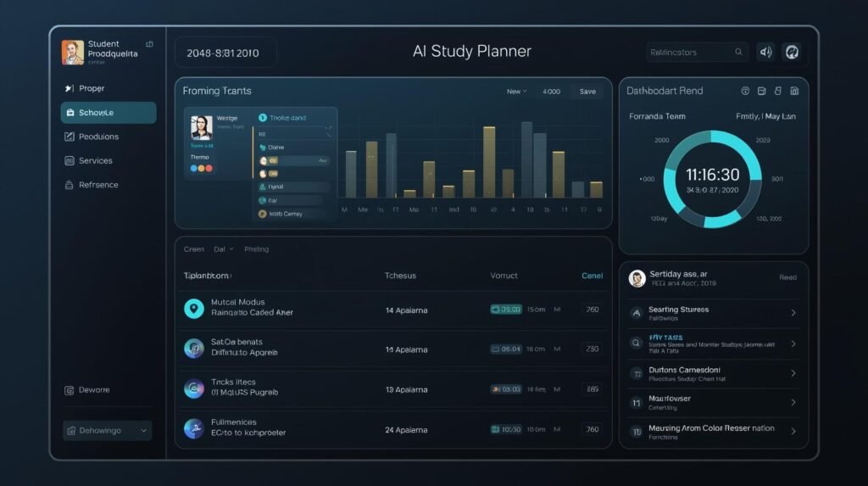Toggle the teal 'Troke dand' list option

tap(263, 118)
